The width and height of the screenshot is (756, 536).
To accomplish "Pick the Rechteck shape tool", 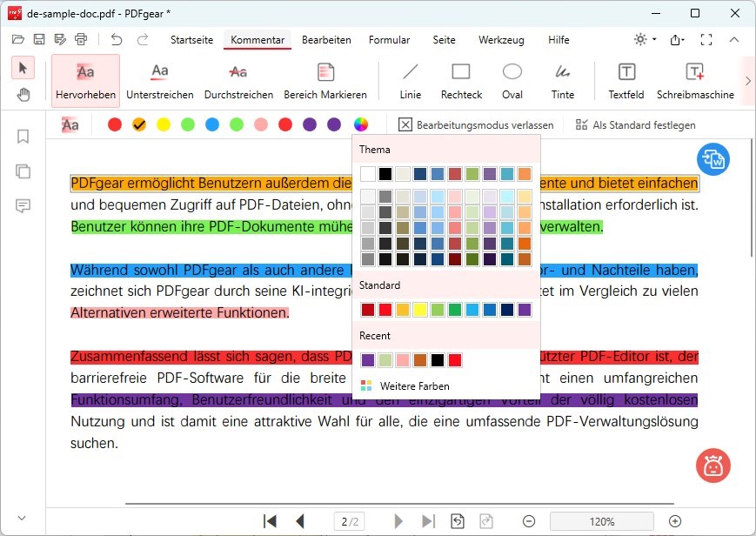I will 461,79.
